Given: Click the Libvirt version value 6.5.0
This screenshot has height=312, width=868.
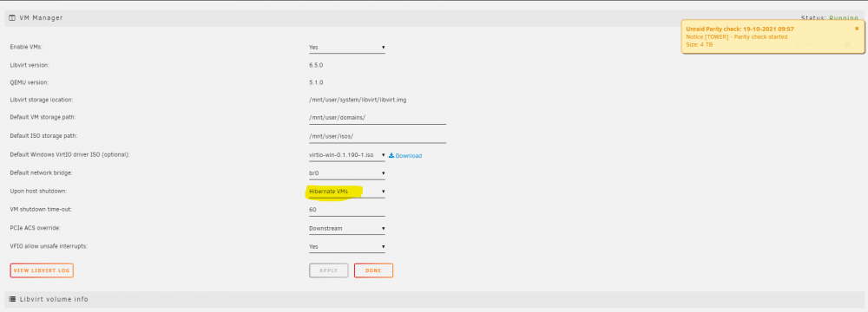Looking at the screenshot, I should click(x=316, y=65).
